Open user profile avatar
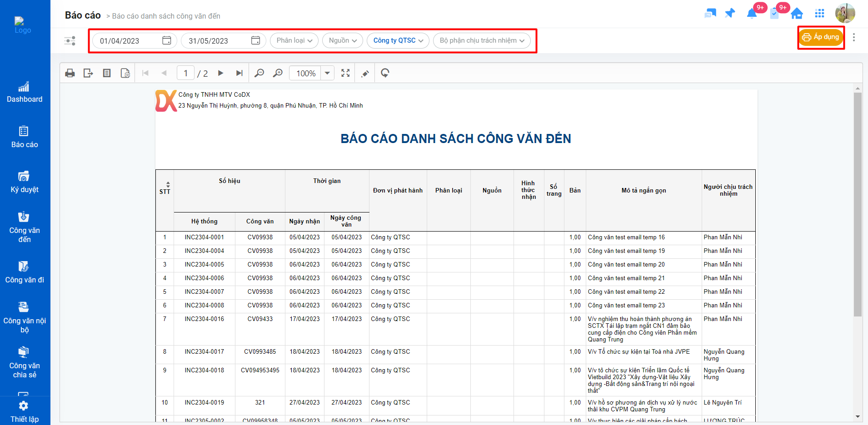This screenshot has height=425, width=868. (845, 13)
